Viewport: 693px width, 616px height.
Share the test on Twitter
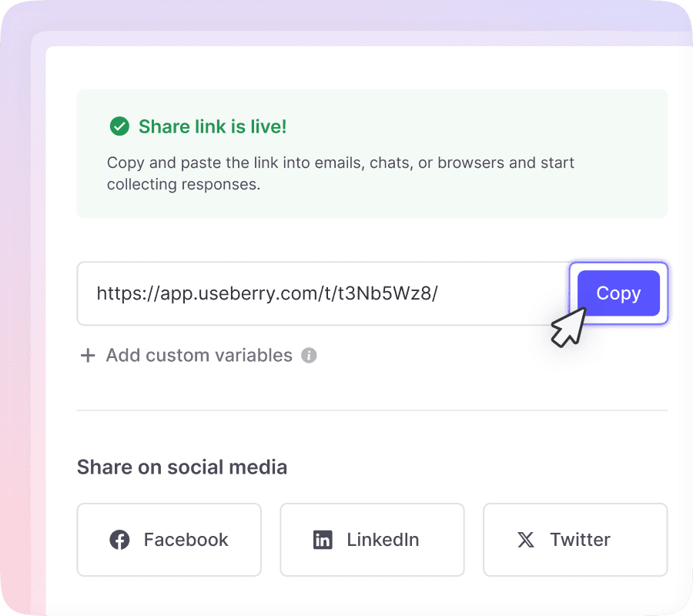coord(575,540)
